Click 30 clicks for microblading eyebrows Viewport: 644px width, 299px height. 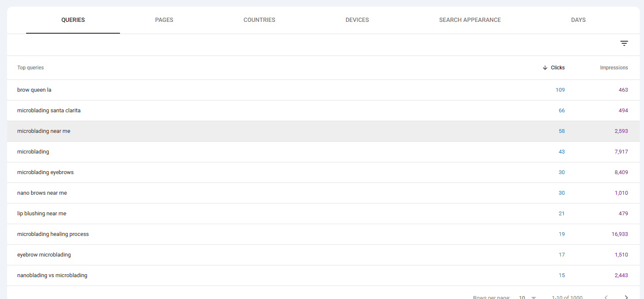[x=562, y=172]
